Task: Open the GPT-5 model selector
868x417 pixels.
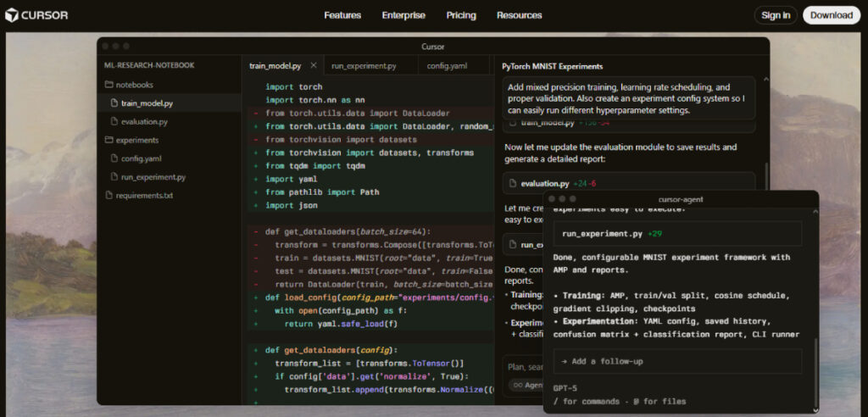Action: (564, 387)
